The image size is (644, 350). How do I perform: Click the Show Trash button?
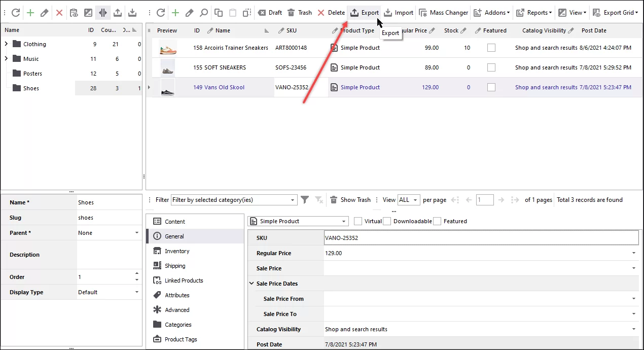click(350, 199)
